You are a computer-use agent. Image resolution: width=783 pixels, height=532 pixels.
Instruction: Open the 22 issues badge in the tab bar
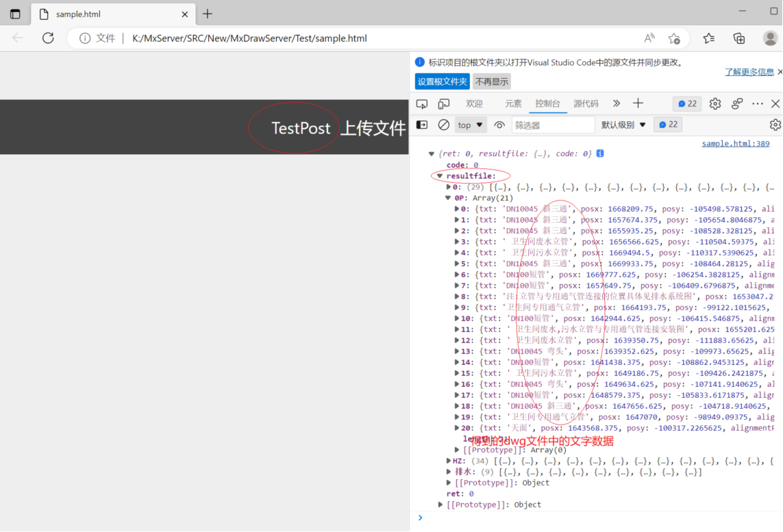click(x=687, y=104)
